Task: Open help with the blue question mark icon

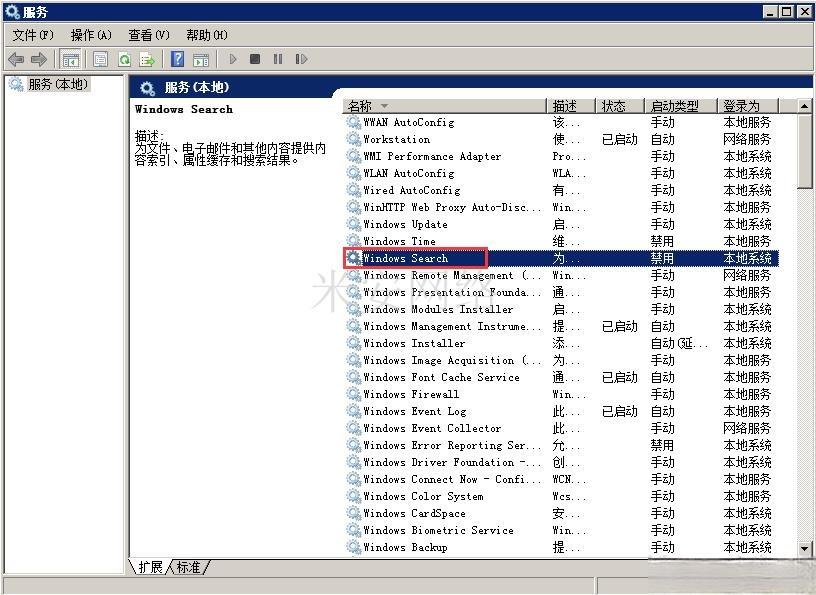Action: pyautogui.click(x=177, y=59)
